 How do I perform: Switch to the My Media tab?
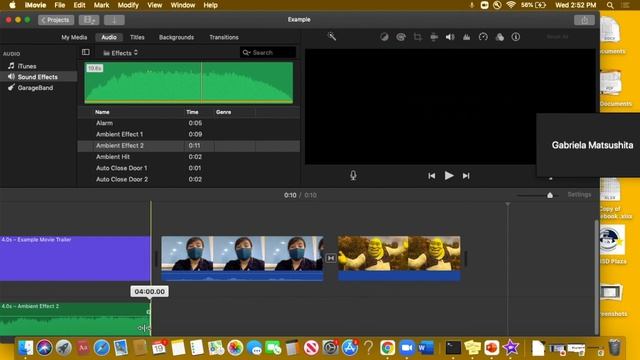pyautogui.click(x=74, y=37)
